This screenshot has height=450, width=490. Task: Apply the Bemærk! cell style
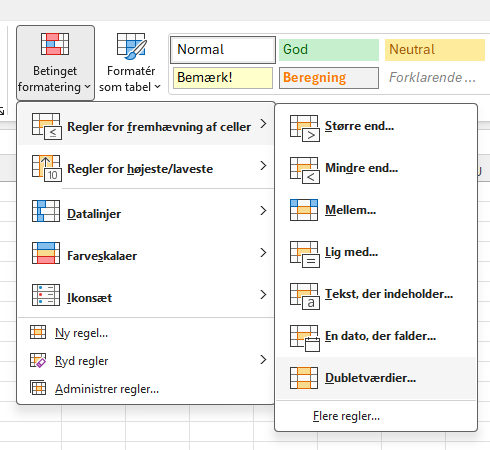click(223, 78)
